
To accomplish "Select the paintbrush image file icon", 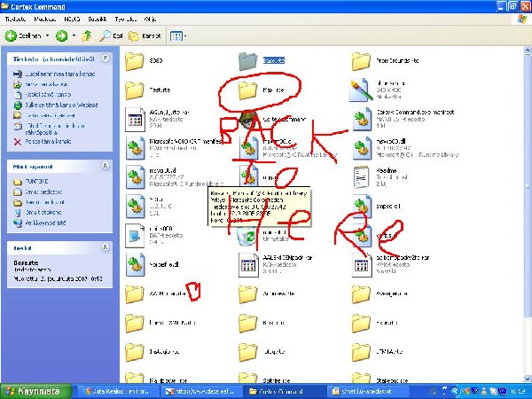I will [x=361, y=90].
